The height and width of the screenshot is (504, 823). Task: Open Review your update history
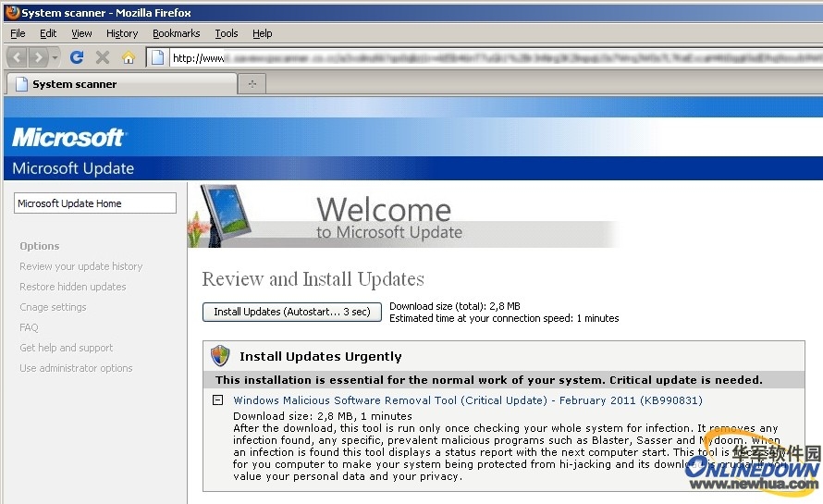coord(80,266)
